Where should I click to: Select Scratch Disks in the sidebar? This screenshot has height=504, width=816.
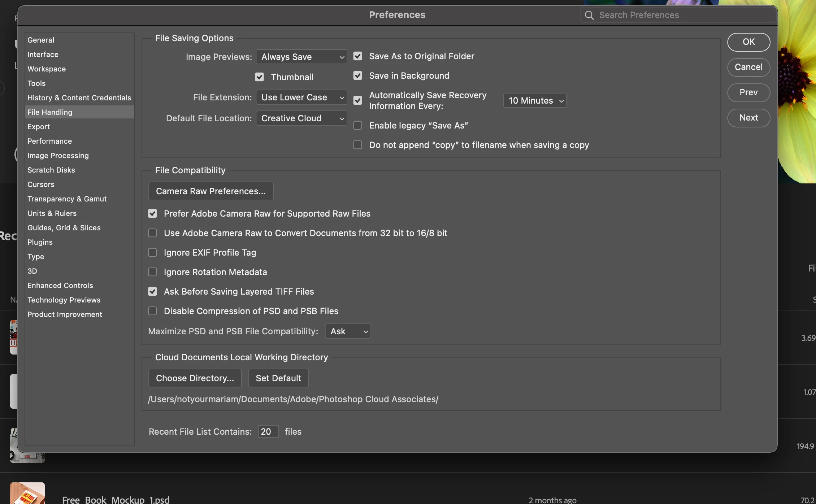pyautogui.click(x=51, y=170)
